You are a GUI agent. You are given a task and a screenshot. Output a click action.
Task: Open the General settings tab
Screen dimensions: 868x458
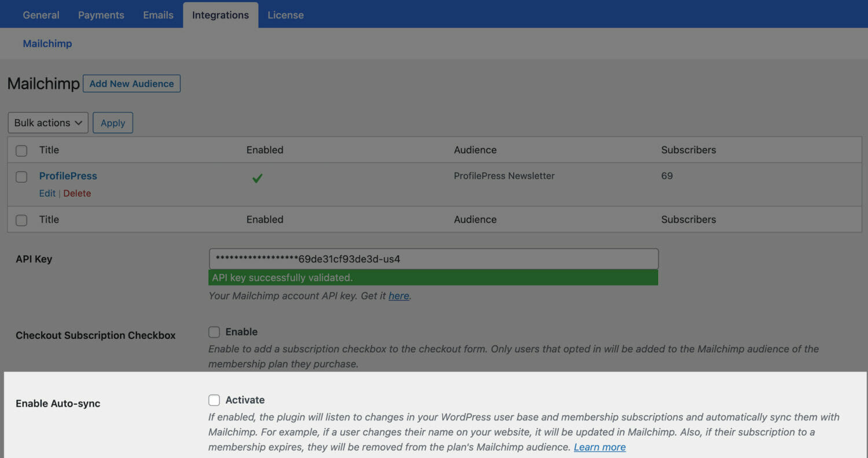[41, 15]
